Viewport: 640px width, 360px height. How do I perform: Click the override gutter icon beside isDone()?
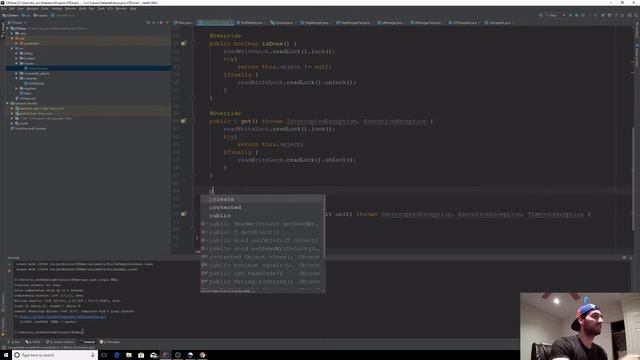tap(183, 43)
